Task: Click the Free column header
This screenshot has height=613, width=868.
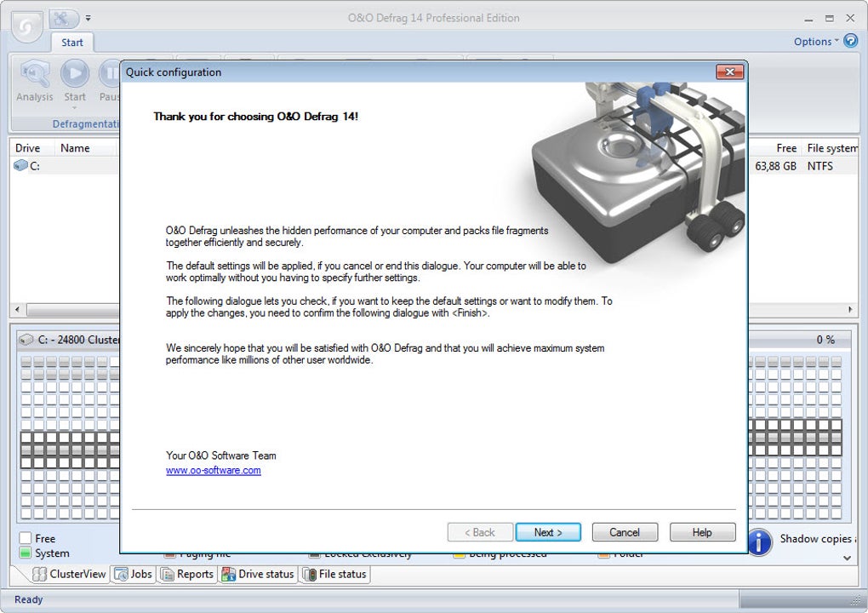Action: click(x=786, y=148)
